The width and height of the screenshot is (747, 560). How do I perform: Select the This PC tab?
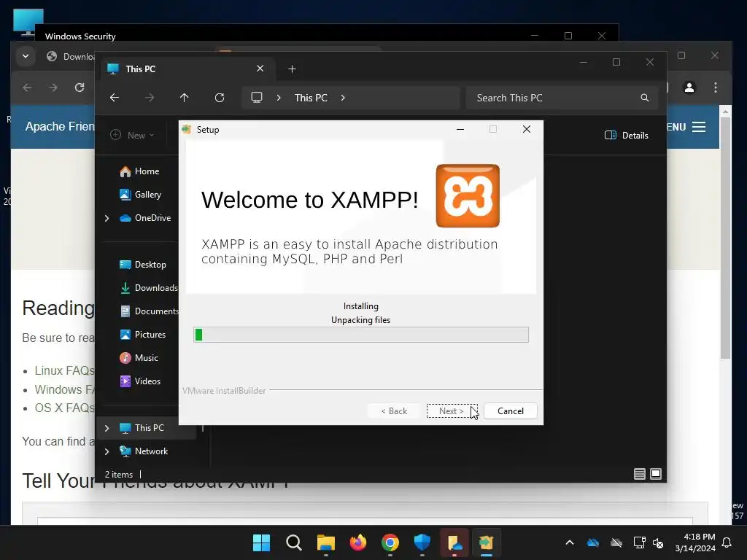[x=186, y=69]
